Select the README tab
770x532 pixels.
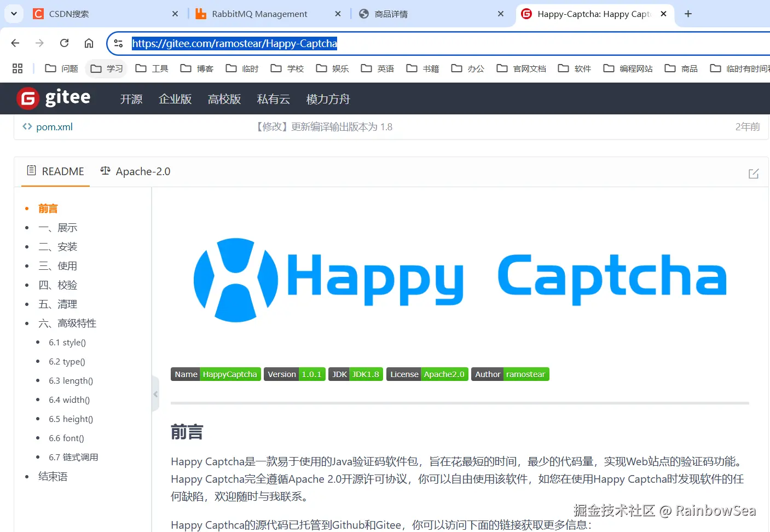tap(55, 171)
